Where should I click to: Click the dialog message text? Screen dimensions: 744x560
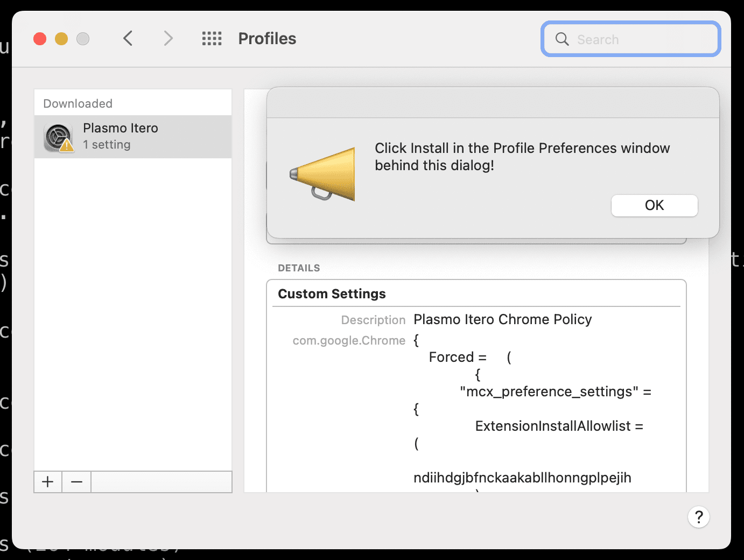click(522, 157)
